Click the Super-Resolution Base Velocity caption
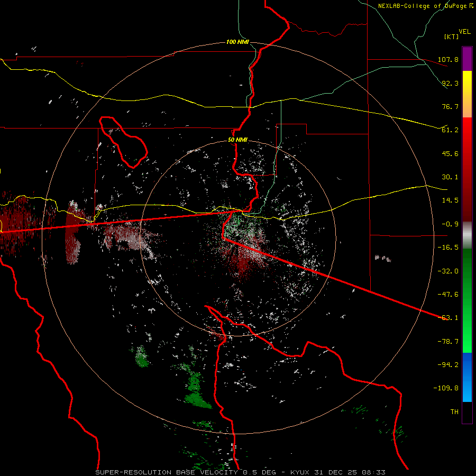476x476 pixels. click(240, 472)
